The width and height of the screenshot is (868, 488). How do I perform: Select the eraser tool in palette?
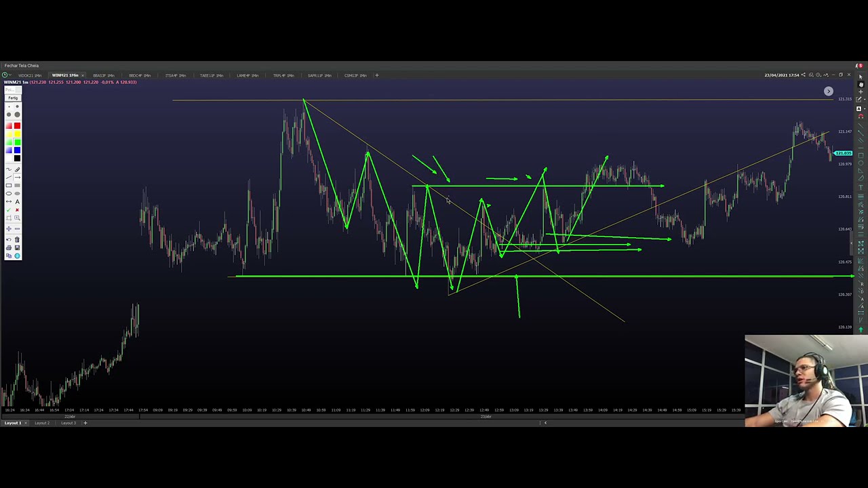17,169
